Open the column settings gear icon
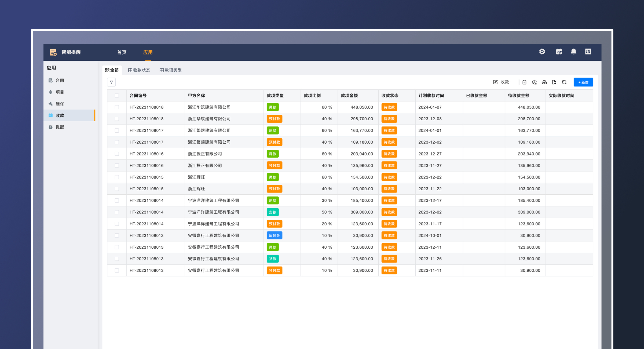The height and width of the screenshot is (349, 644). click(x=534, y=82)
